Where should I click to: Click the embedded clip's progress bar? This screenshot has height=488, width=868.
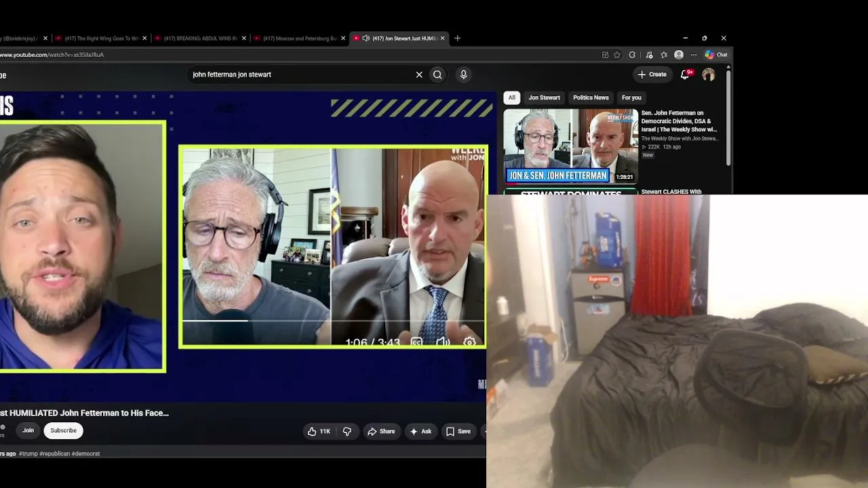pos(333,321)
